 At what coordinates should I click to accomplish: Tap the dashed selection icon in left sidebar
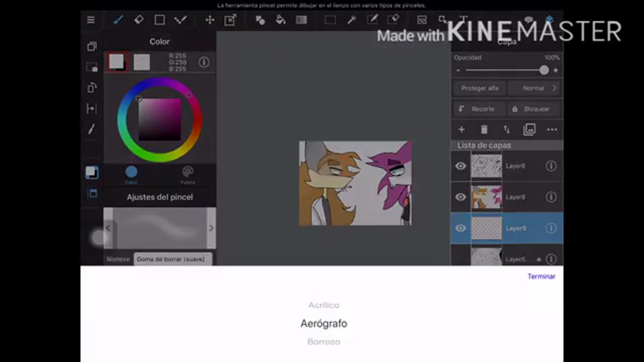92,67
